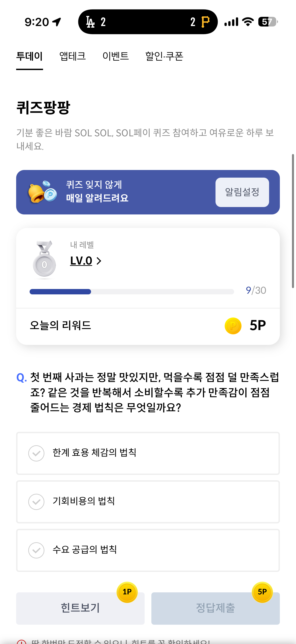
Task: Tap the battery indicator in status bar
Action: (268, 22)
